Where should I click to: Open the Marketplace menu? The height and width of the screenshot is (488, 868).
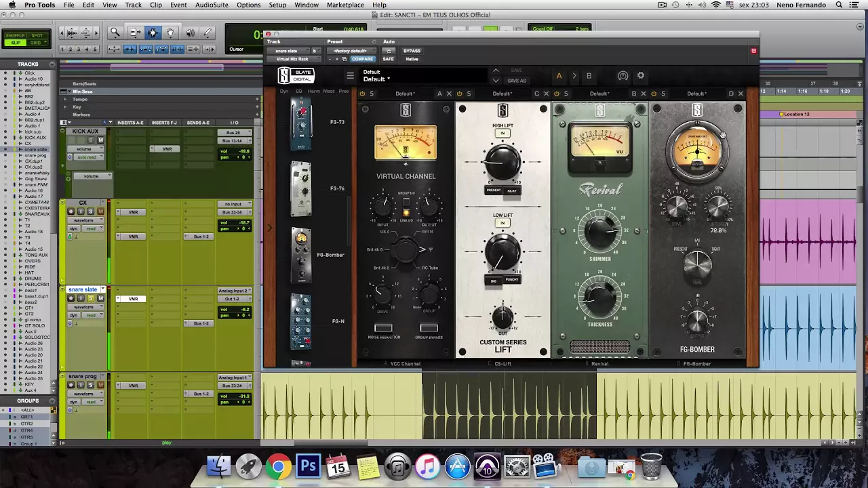345,5
